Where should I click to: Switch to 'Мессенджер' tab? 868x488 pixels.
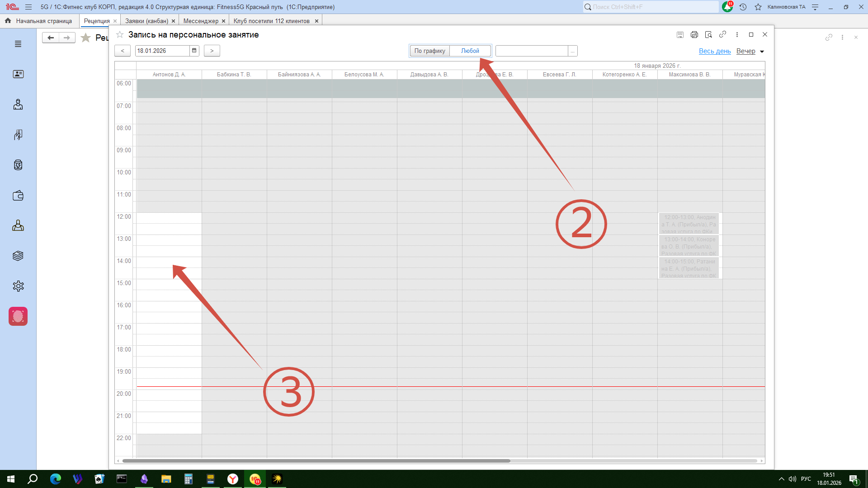(201, 21)
